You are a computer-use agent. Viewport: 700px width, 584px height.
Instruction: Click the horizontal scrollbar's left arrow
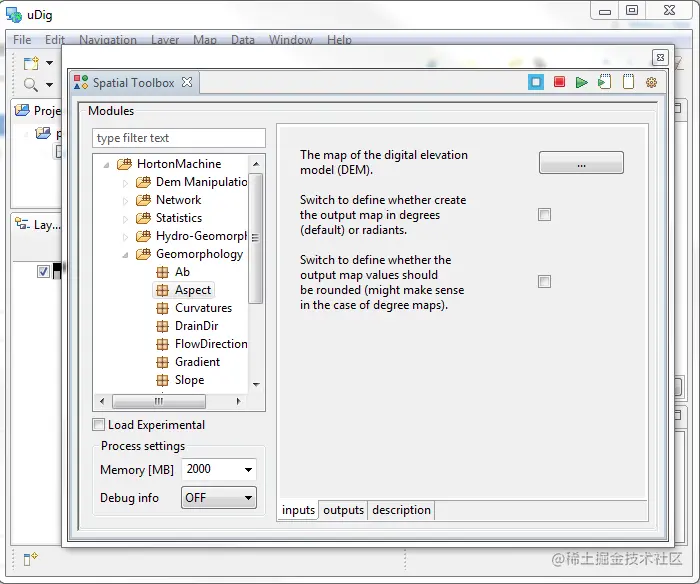102,401
